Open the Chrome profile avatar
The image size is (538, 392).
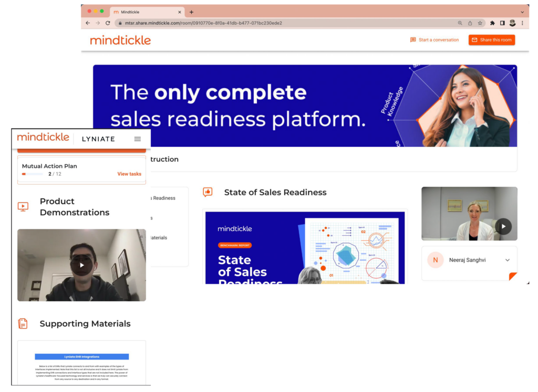[x=512, y=23]
